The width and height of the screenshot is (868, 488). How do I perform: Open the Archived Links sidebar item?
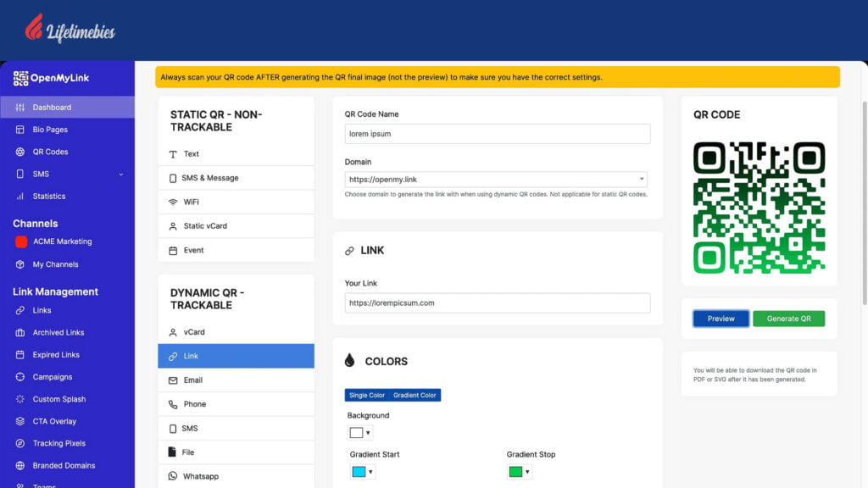click(67, 332)
